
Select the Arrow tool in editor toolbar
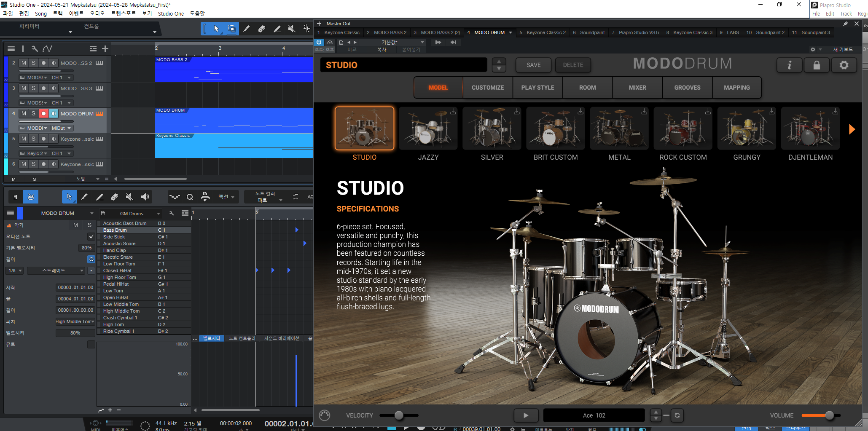pyautogui.click(x=69, y=197)
